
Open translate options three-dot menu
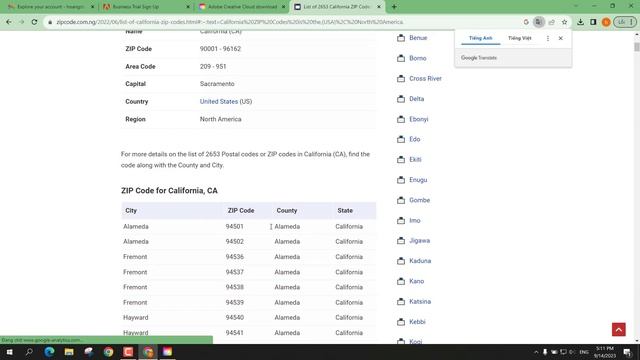point(548,38)
